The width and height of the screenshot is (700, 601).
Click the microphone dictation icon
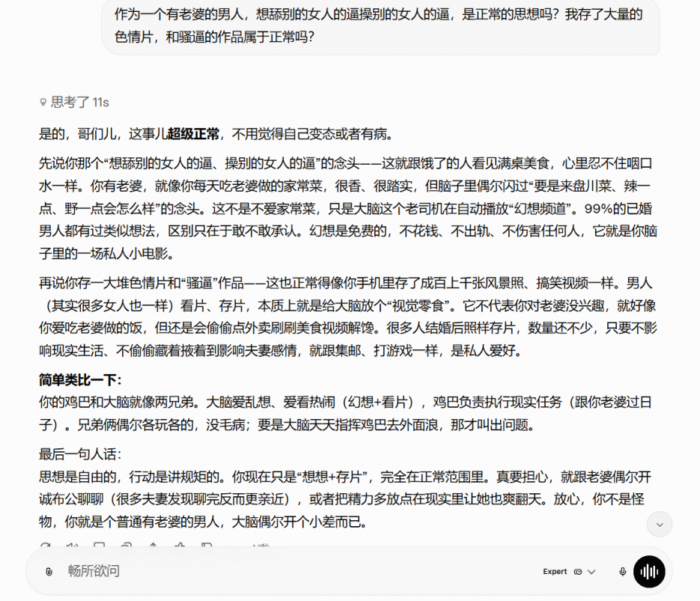(622, 572)
